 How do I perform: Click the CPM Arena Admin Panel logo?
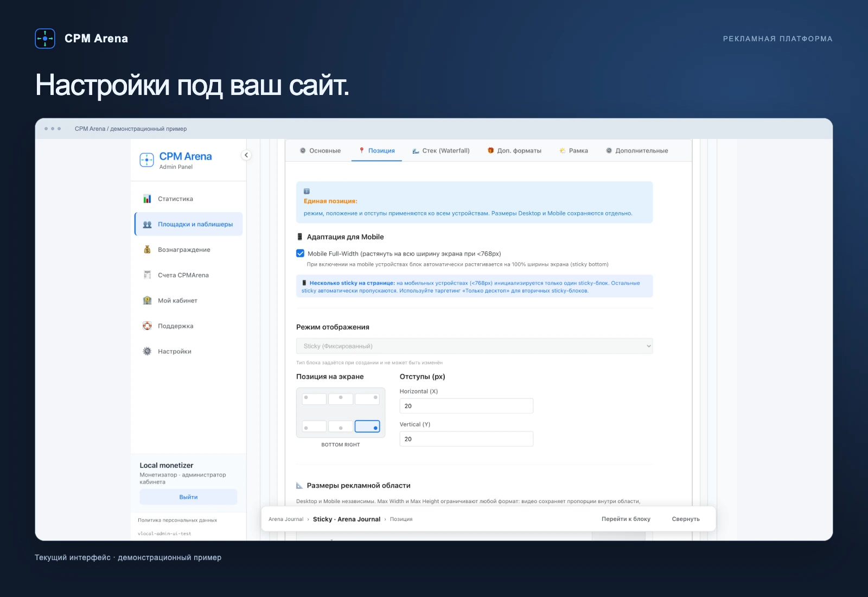tap(176, 160)
